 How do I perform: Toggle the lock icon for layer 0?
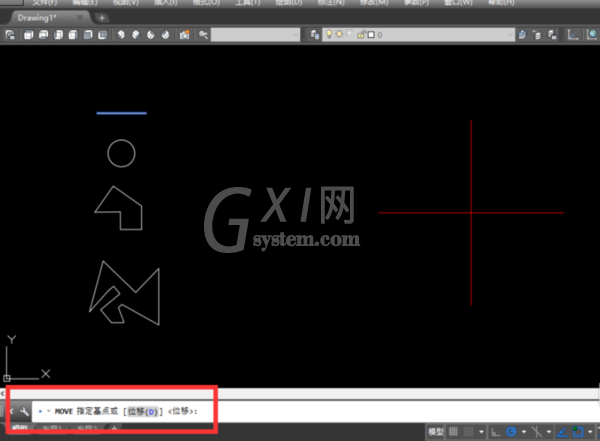[x=360, y=35]
